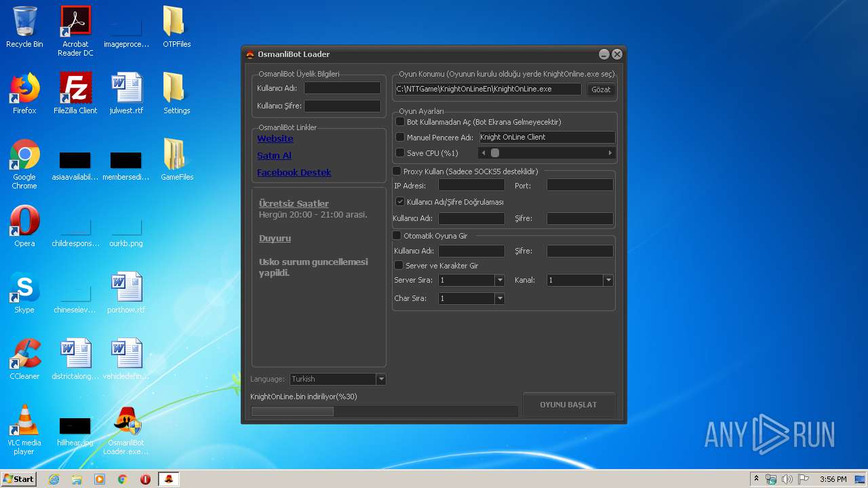
Task: Minimize the OsmanliBot Loader window
Action: [x=604, y=54]
